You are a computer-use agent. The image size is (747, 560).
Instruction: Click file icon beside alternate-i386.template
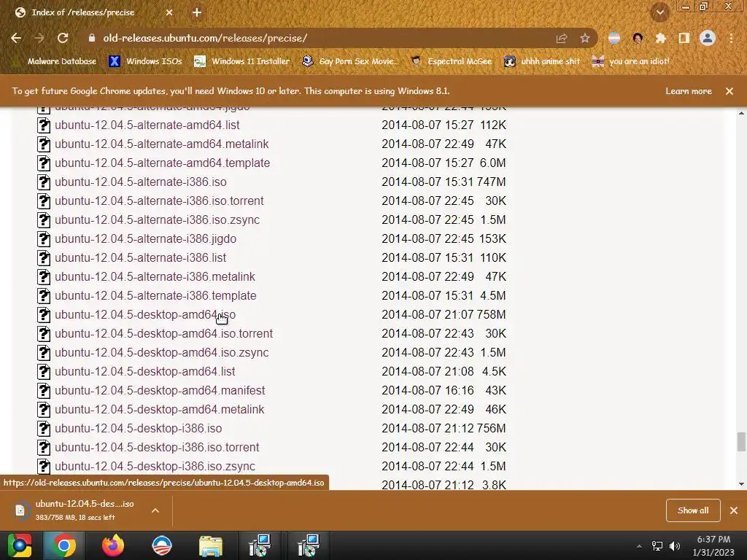(x=44, y=296)
